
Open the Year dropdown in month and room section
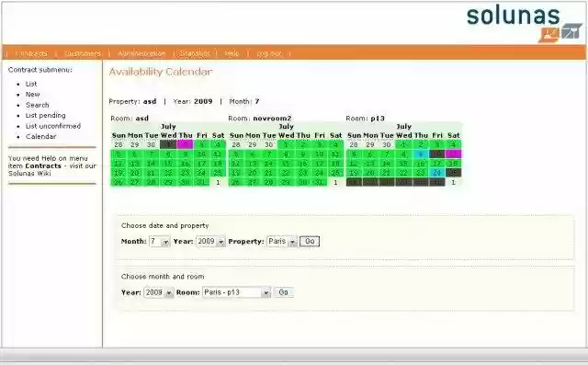159,292
